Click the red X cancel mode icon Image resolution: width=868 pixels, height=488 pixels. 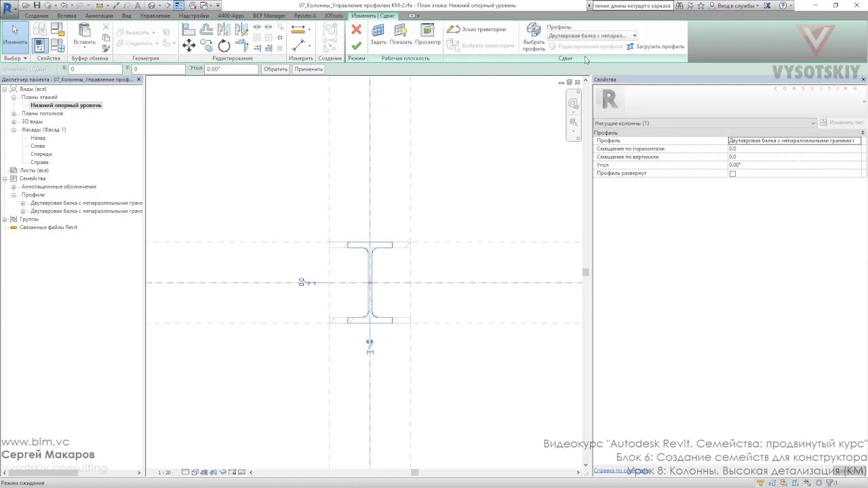pyautogui.click(x=356, y=29)
